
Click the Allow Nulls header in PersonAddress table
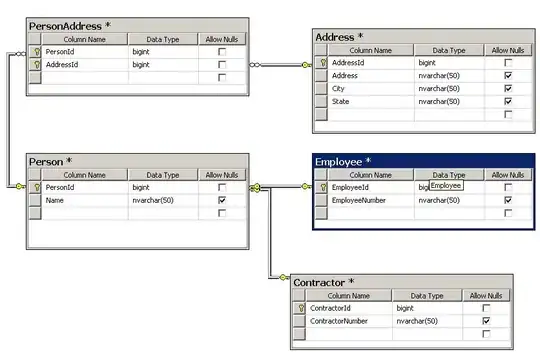tap(222, 39)
